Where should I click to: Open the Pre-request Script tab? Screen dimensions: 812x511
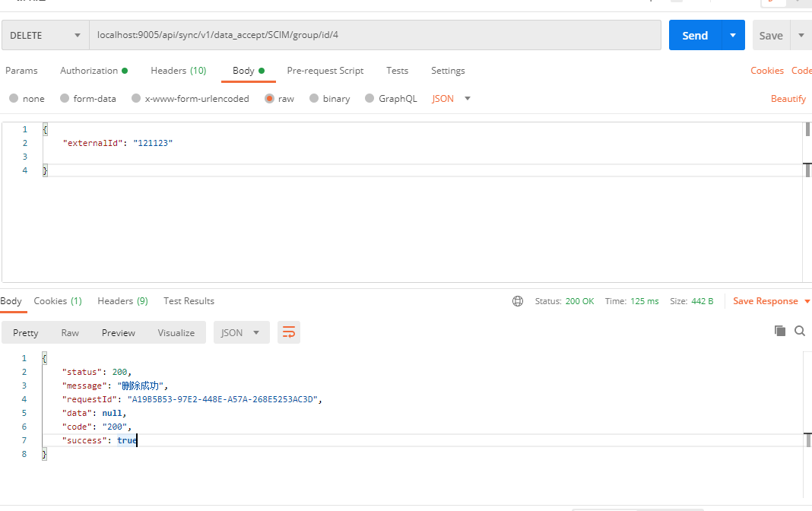click(325, 71)
